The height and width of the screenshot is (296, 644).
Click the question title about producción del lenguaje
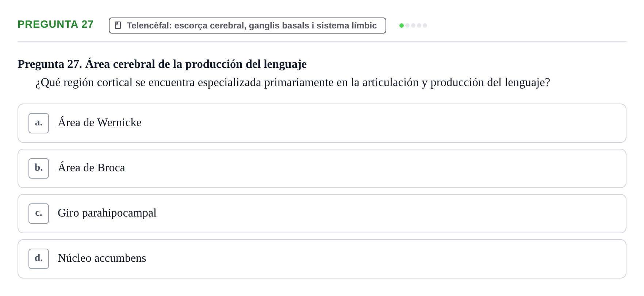[162, 64]
